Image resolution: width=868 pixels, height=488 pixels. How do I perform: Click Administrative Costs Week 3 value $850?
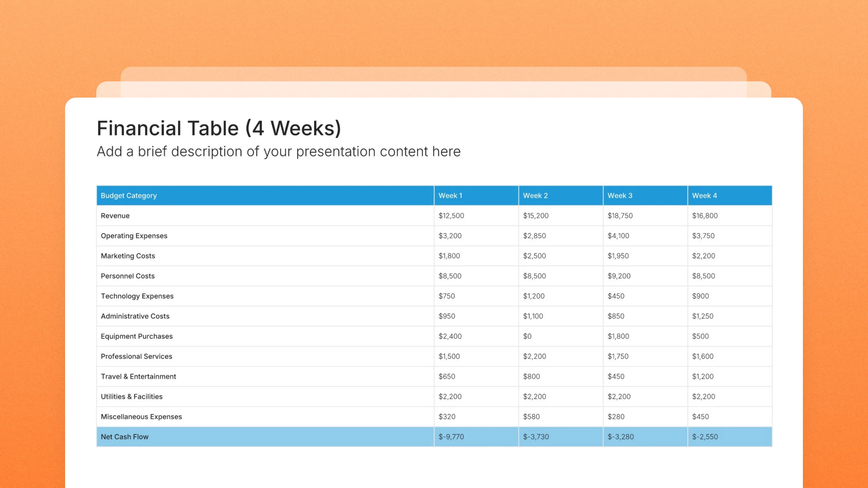pos(616,316)
